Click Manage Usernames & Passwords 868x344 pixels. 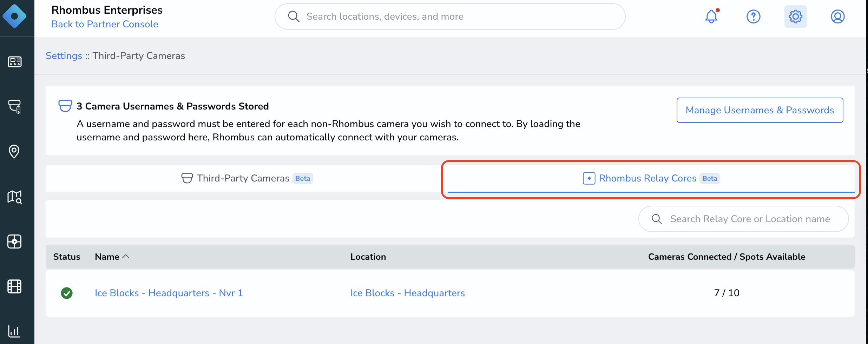point(759,110)
